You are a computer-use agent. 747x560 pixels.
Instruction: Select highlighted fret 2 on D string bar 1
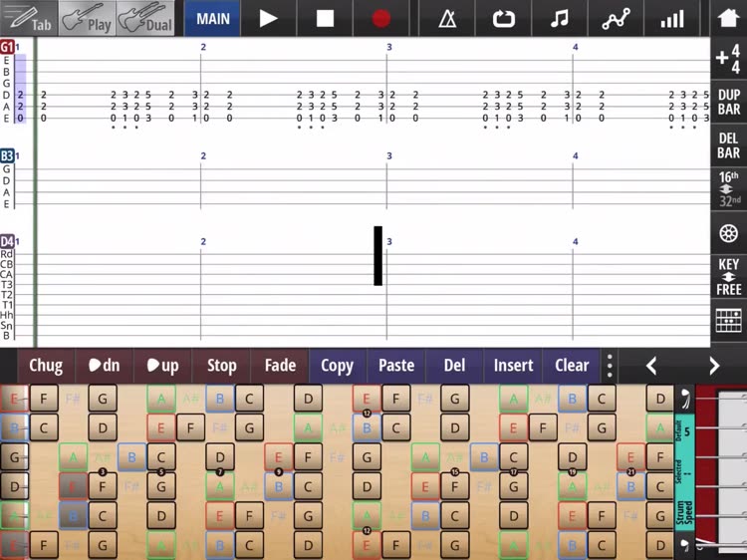pyautogui.click(x=20, y=95)
